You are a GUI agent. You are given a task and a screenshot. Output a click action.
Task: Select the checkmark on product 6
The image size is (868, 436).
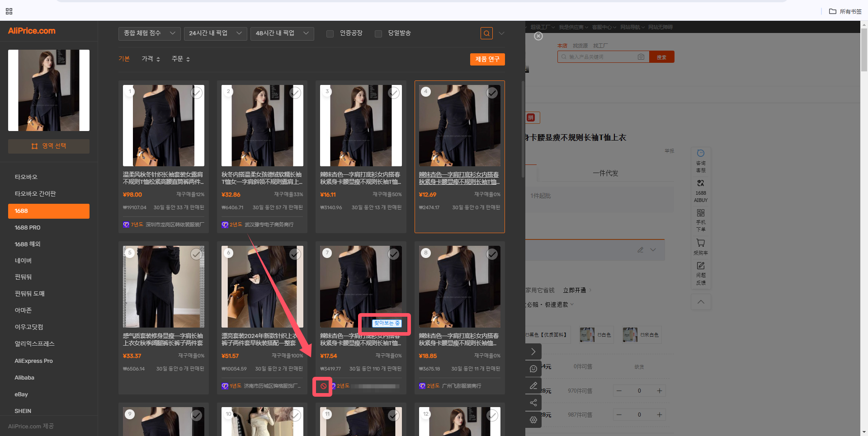point(295,254)
